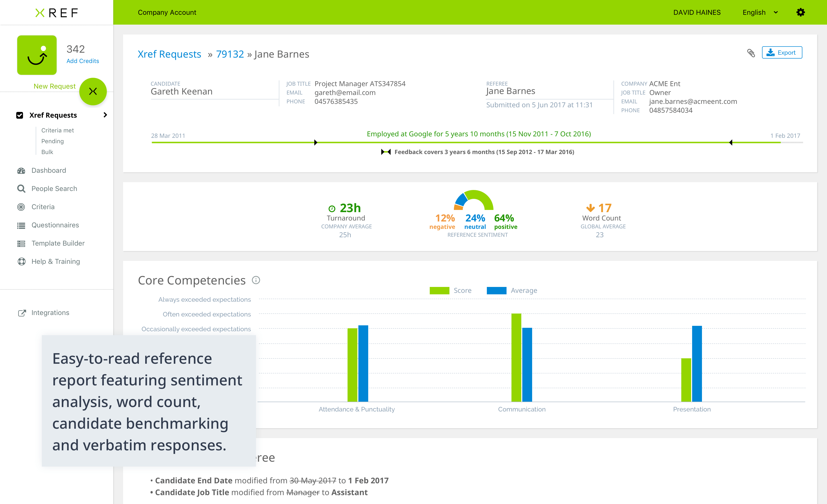Click the Export button
The image size is (827, 504).
(781, 53)
